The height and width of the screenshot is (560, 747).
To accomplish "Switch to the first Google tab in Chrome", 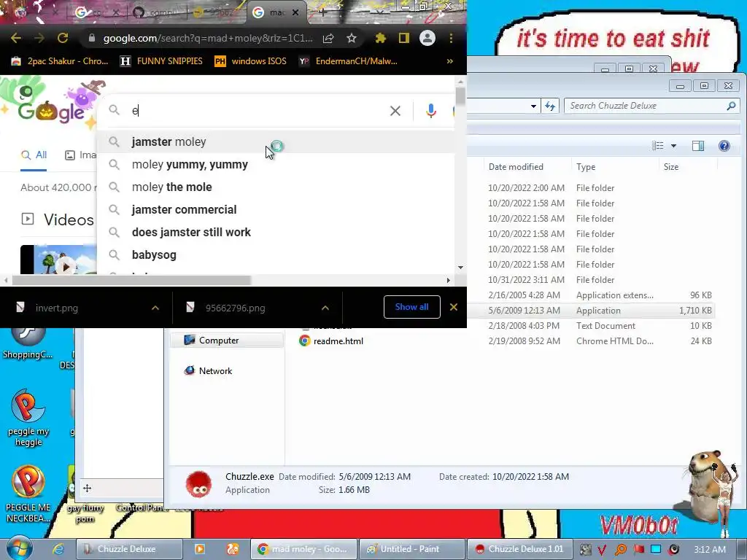I will [x=98, y=12].
